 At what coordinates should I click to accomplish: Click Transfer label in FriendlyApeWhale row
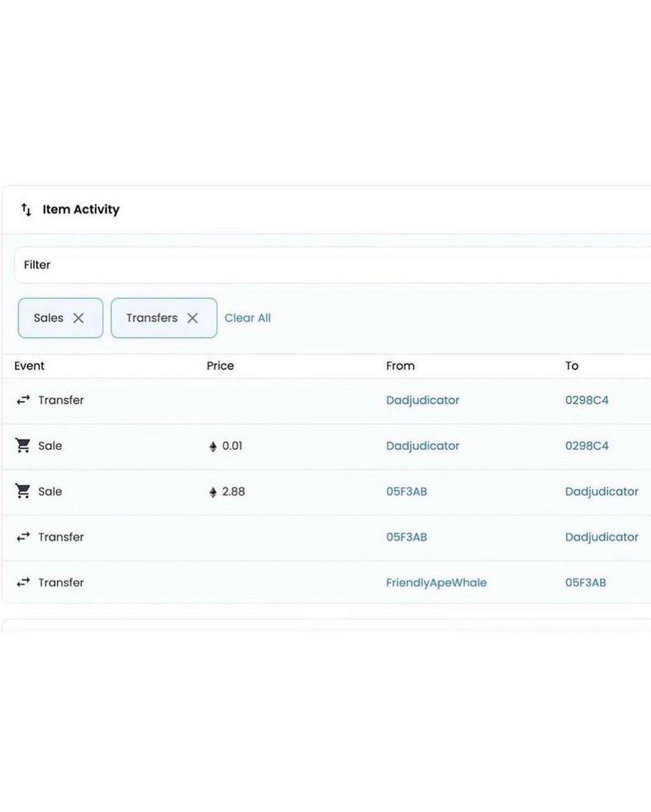(x=61, y=582)
